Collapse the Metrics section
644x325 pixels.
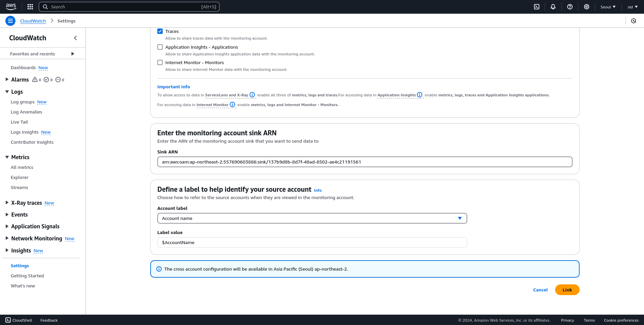pyautogui.click(x=7, y=157)
